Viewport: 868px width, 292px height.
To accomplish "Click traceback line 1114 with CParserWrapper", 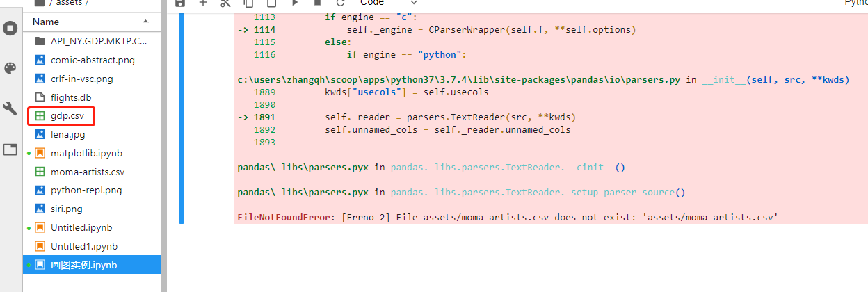I will [x=437, y=30].
